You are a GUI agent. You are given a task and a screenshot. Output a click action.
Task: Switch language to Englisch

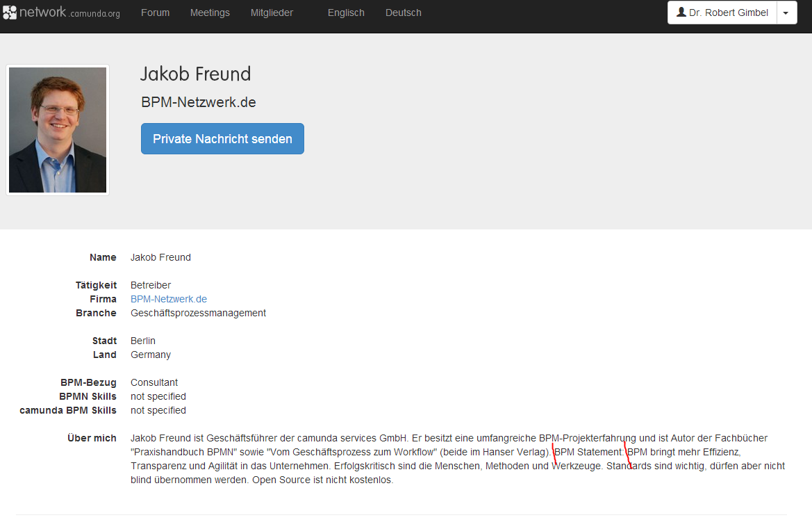click(x=346, y=13)
